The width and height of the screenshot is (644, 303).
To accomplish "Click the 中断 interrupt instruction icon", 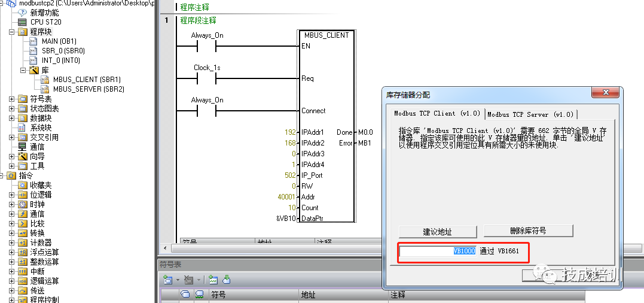I will pos(22,271).
